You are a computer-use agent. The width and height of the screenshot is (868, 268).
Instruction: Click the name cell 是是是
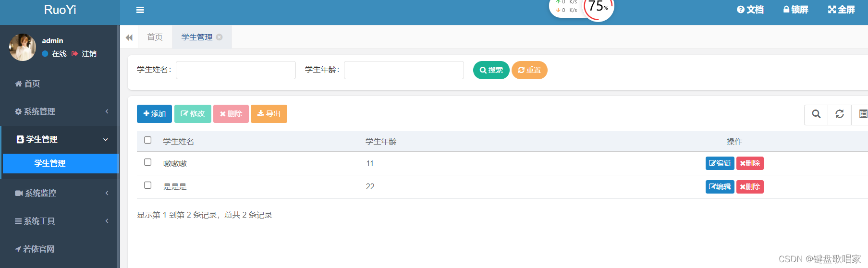tap(175, 187)
